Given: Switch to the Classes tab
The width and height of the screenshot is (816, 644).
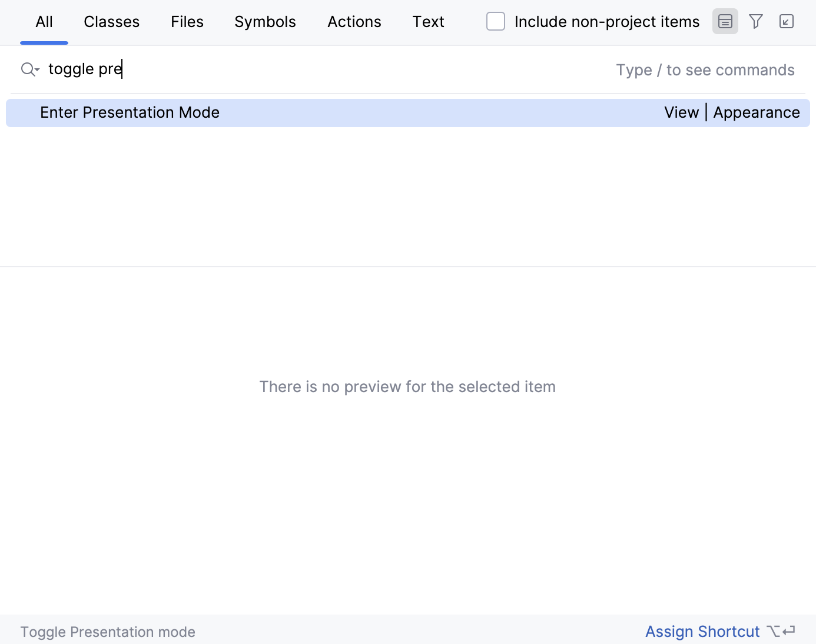Looking at the screenshot, I should [111, 21].
